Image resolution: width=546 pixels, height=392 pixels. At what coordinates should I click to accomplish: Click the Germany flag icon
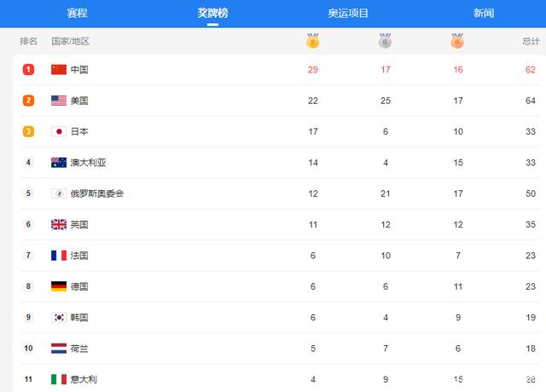pyautogui.click(x=59, y=286)
